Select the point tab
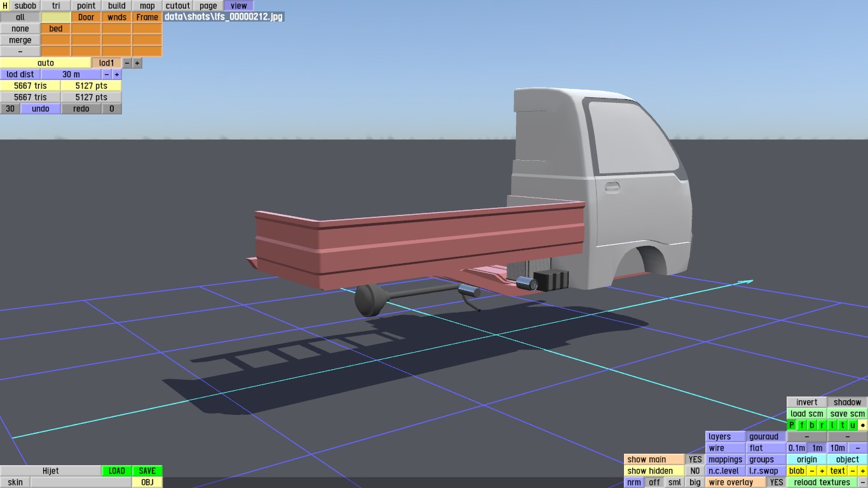 click(x=86, y=6)
